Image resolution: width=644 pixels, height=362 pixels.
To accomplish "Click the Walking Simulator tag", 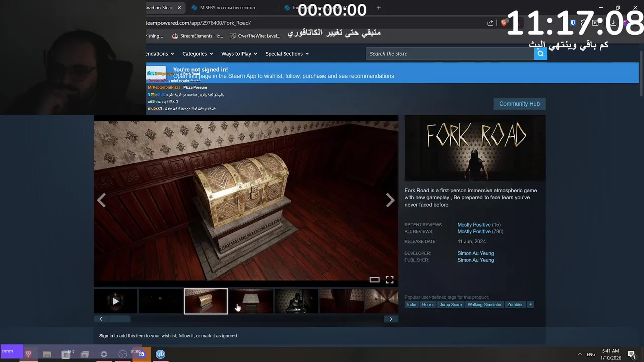I will (485, 305).
